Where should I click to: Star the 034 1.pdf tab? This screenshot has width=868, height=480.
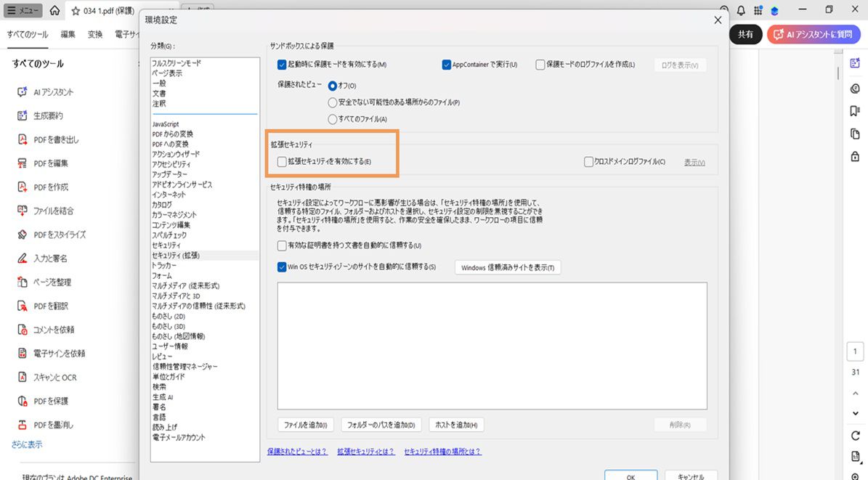(x=76, y=11)
